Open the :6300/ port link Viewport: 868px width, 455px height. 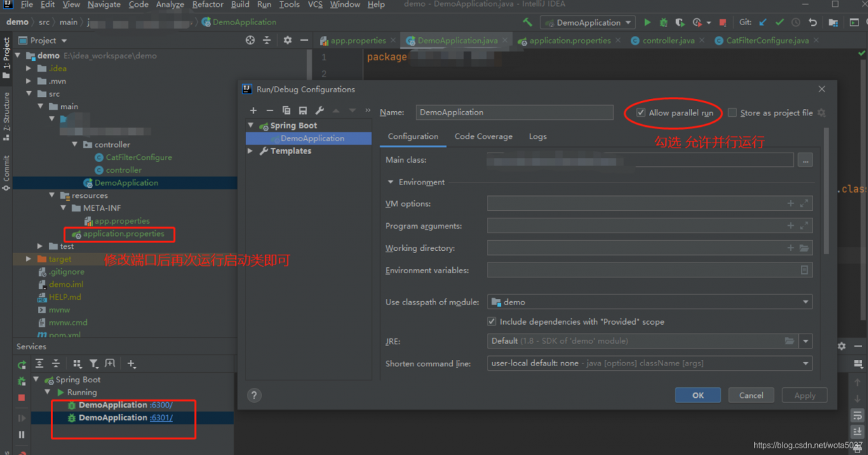click(161, 405)
